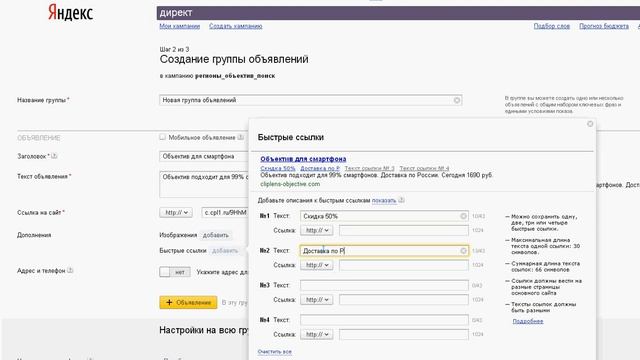This screenshot has width=640, height=360.
Task: Focus text field of quick link №1
Action: tap(384, 216)
